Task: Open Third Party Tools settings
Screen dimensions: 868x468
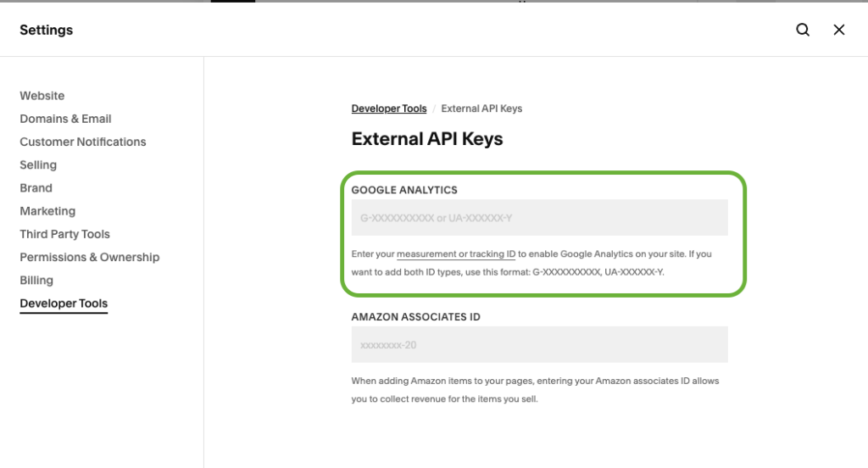Action: pyautogui.click(x=64, y=234)
